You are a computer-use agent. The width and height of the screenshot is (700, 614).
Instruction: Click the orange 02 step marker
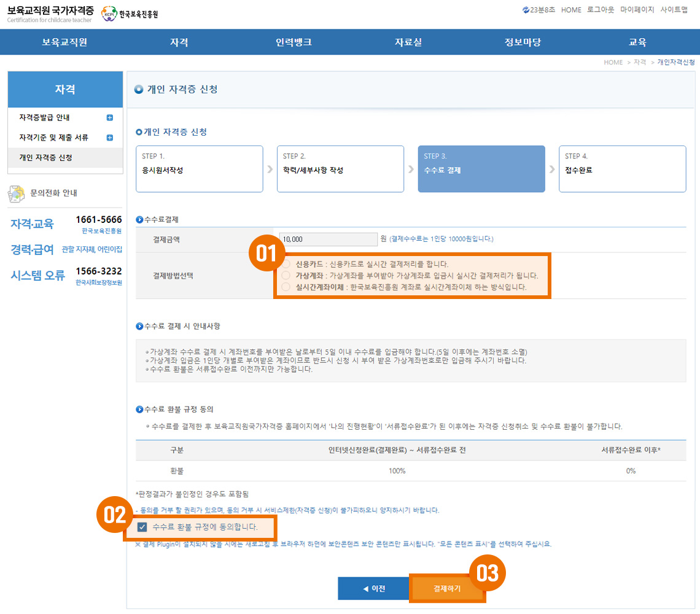coord(114,515)
